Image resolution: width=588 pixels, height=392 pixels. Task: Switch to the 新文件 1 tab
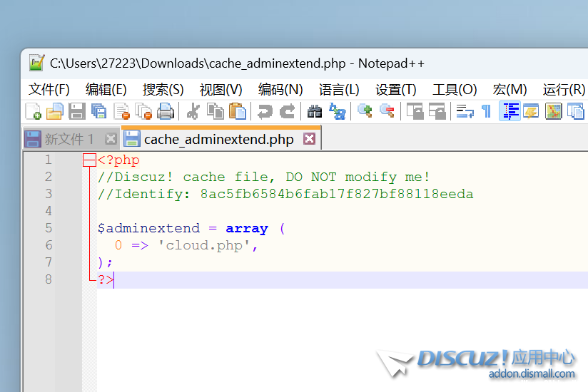click(69, 139)
